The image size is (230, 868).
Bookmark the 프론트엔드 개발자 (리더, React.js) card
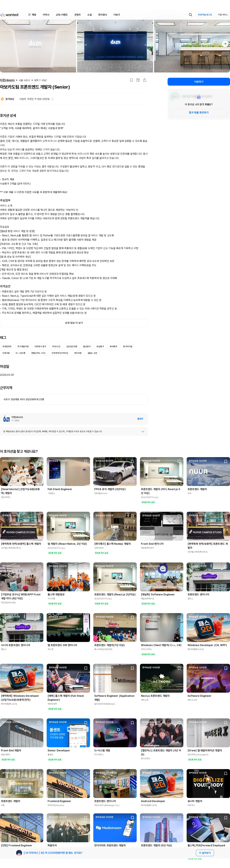pos(179,461)
